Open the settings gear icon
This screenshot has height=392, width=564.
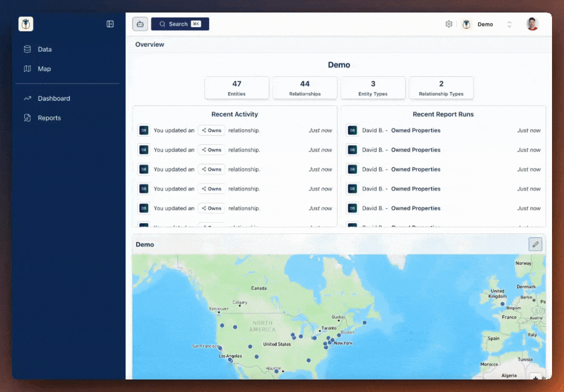point(449,24)
